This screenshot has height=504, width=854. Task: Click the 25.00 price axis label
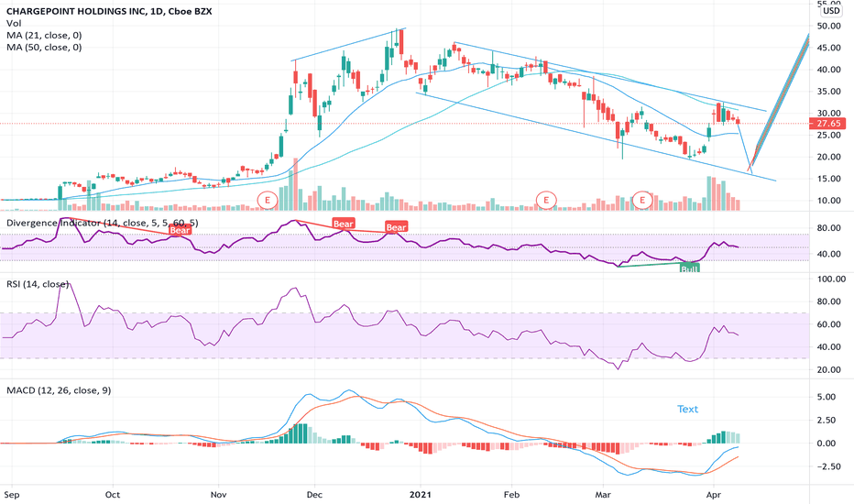pyautogui.click(x=829, y=135)
